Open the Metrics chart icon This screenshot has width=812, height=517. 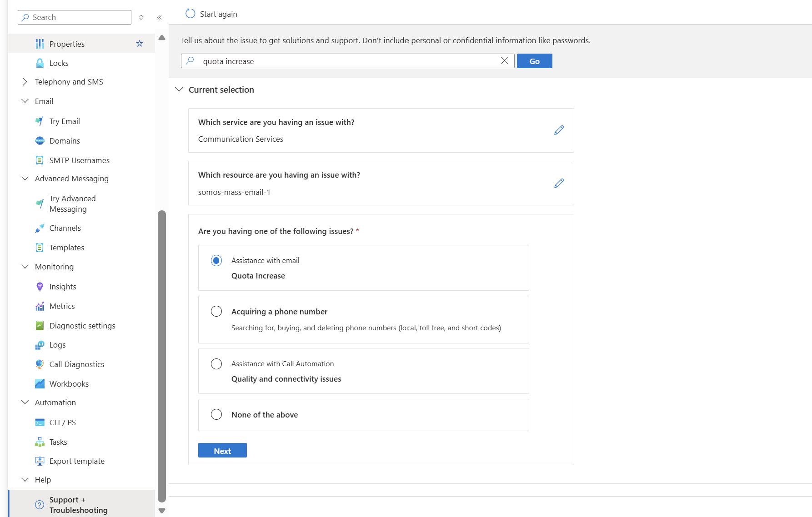(x=40, y=306)
